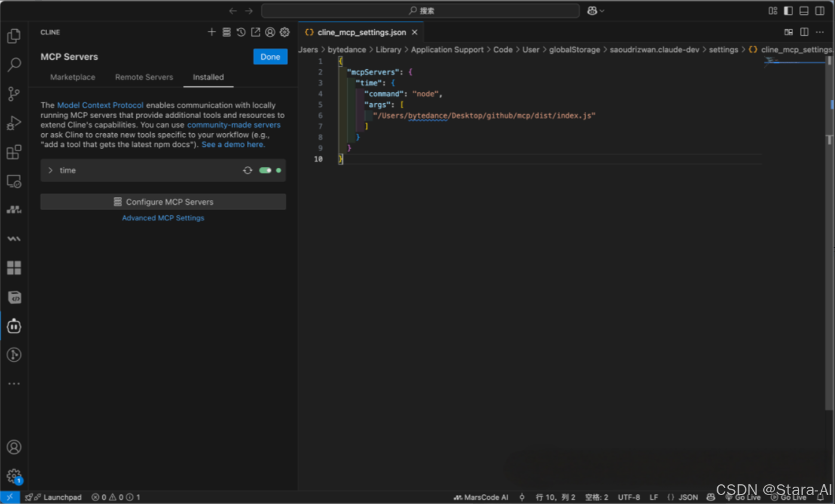
Task: Toggle the primary side bar visibility
Action: click(788, 11)
